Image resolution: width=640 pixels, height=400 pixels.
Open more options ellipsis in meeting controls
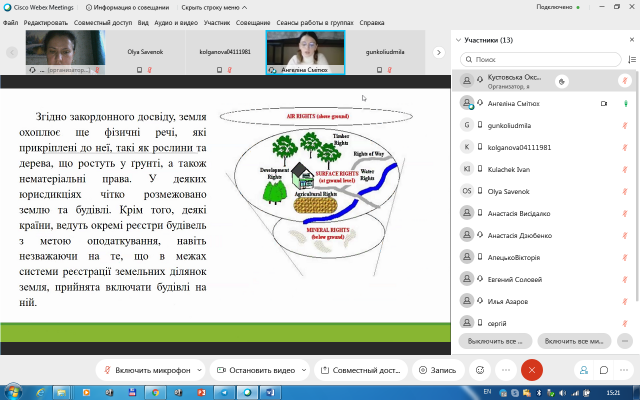coord(506,370)
